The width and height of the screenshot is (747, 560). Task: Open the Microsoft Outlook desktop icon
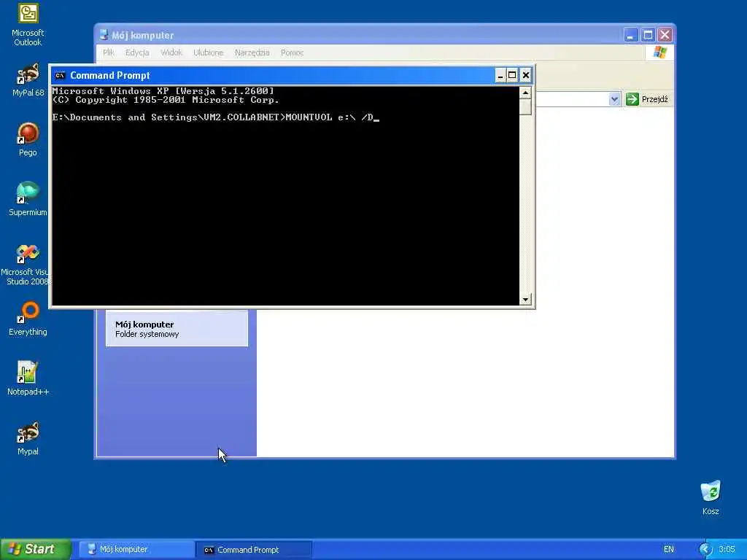[28, 25]
